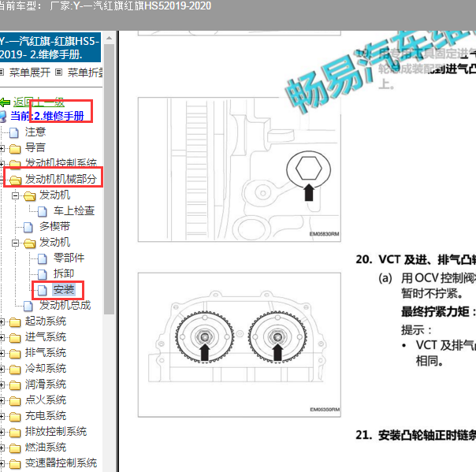Screen dimensions: 476x472
Task: Select the 燃油系统 folder label
Action: coord(46,448)
